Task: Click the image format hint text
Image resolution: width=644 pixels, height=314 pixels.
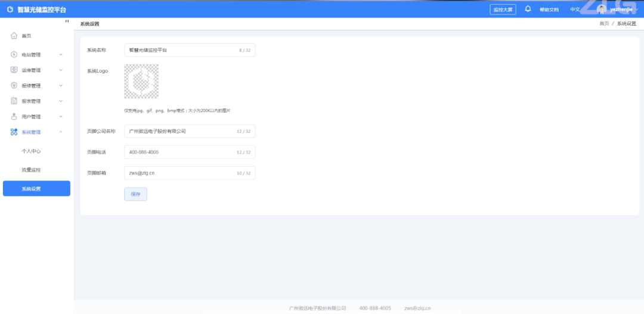Action: 178,111
